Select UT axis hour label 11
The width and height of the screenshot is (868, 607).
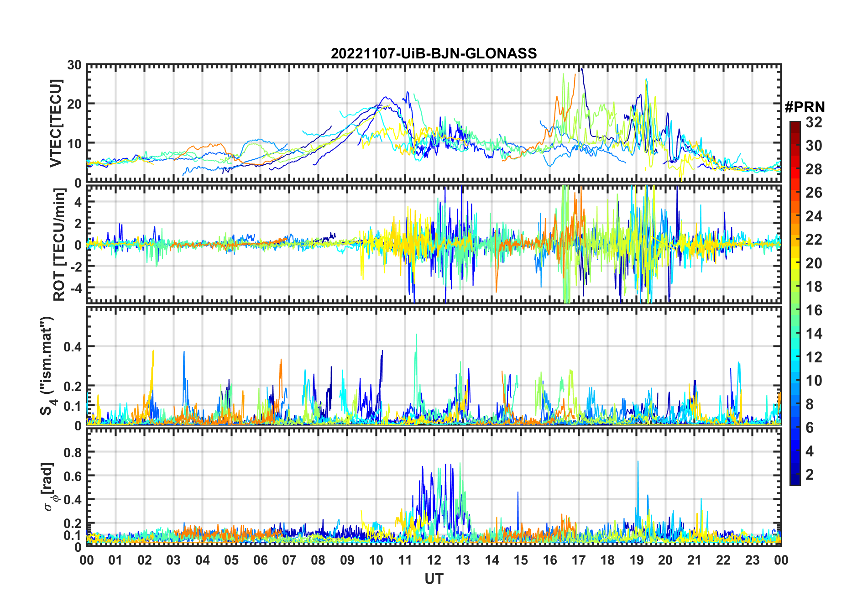405,560
